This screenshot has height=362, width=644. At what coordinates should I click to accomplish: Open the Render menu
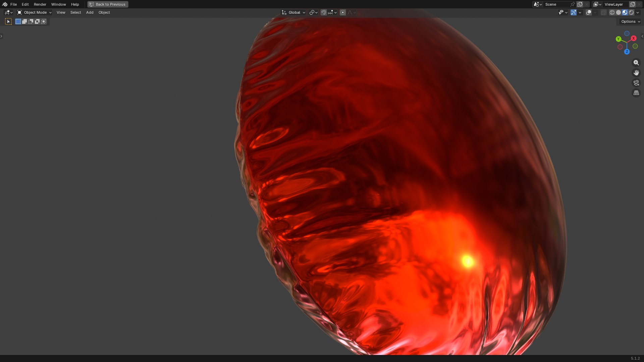pos(40,4)
